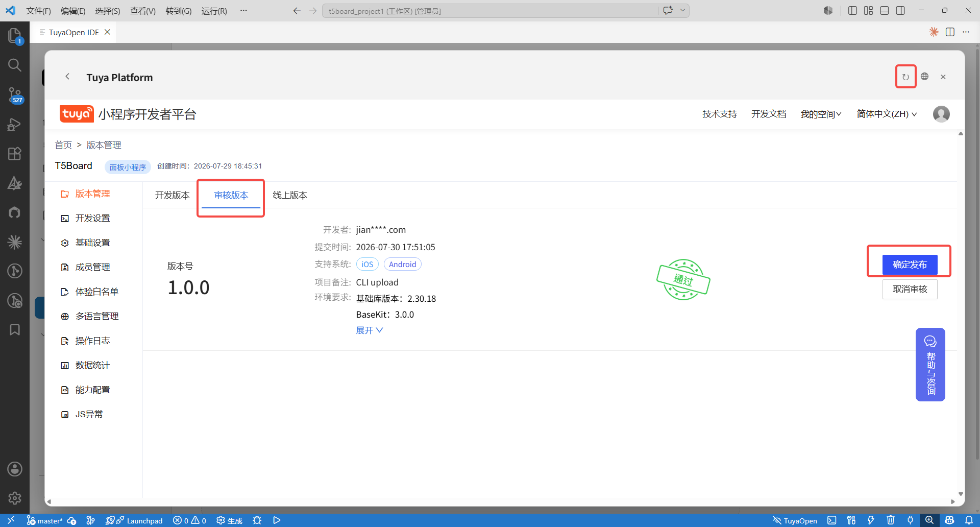Toggle the primary side bar layout
980x527 pixels.
coord(852,11)
